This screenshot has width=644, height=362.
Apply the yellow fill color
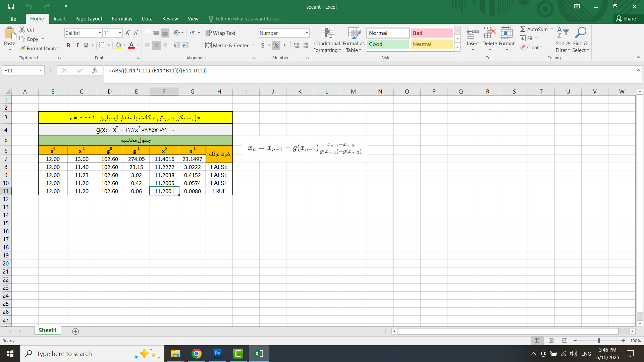118,45
